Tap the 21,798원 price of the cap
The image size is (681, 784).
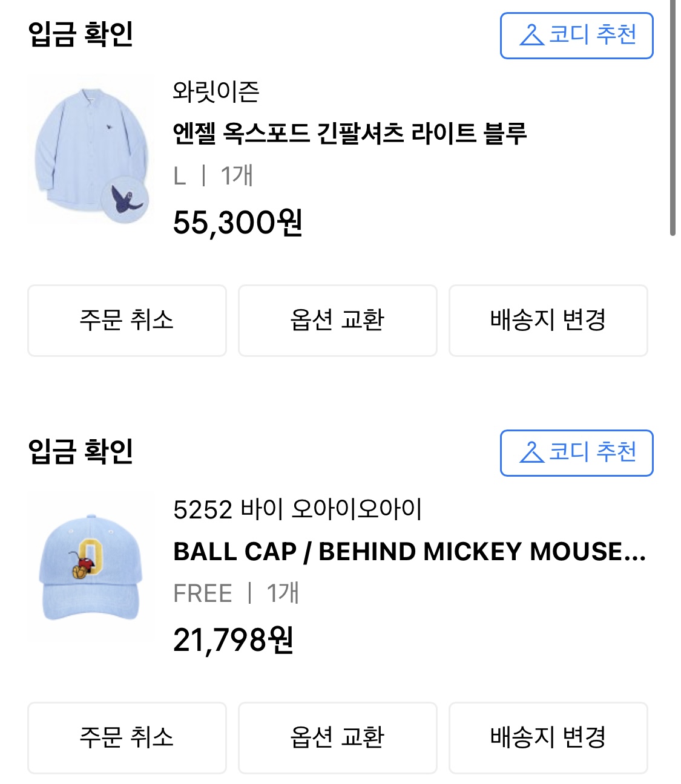pos(234,639)
